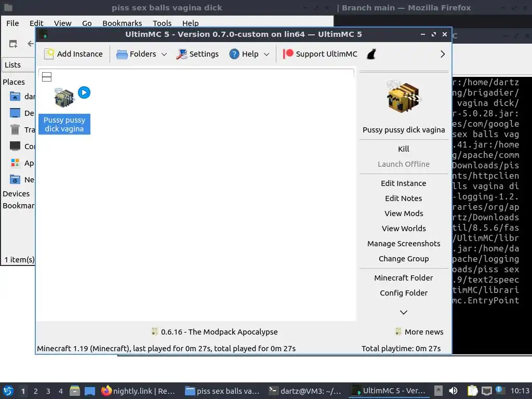Image resolution: width=532 pixels, height=399 pixels.
Task: Click the Add Instance toolbar button
Action: pyautogui.click(x=73, y=54)
